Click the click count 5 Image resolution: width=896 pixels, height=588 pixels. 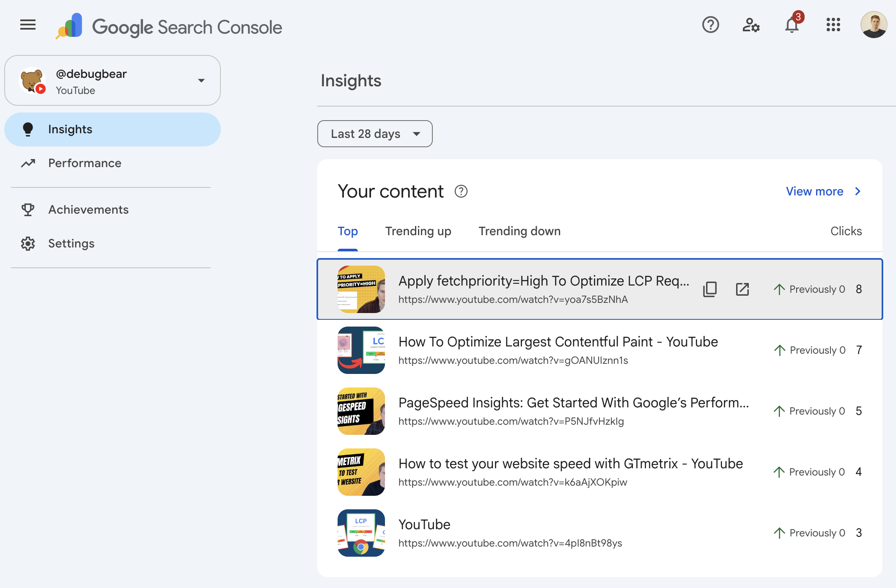[859, 411]
